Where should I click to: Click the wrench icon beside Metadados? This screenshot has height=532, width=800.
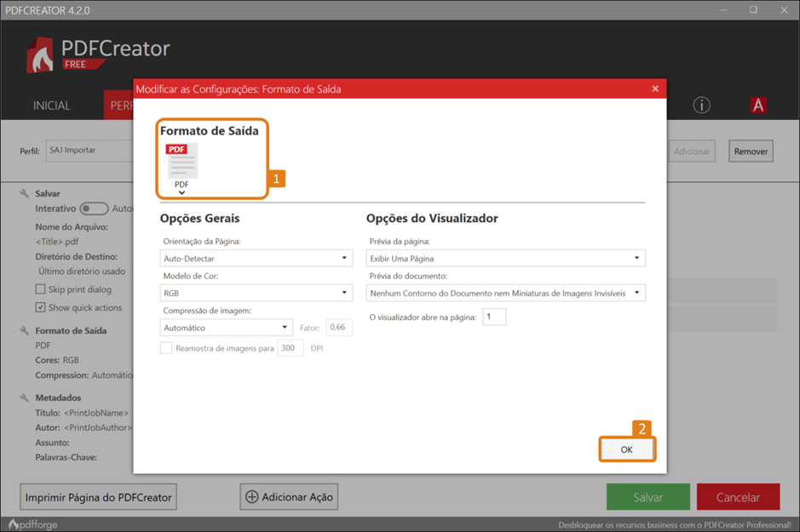[x=24, y=398]
